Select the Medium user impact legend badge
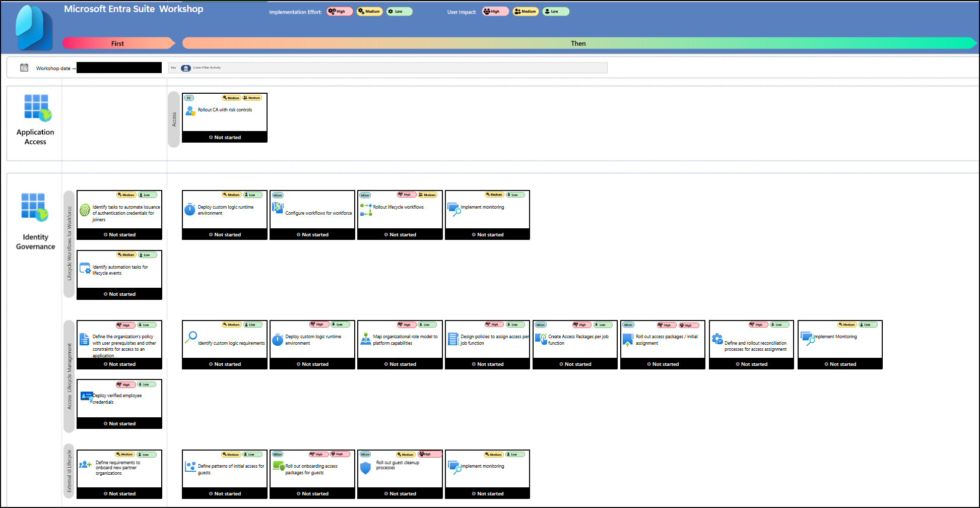The image size is (980, 508). [x=526, y=12]
